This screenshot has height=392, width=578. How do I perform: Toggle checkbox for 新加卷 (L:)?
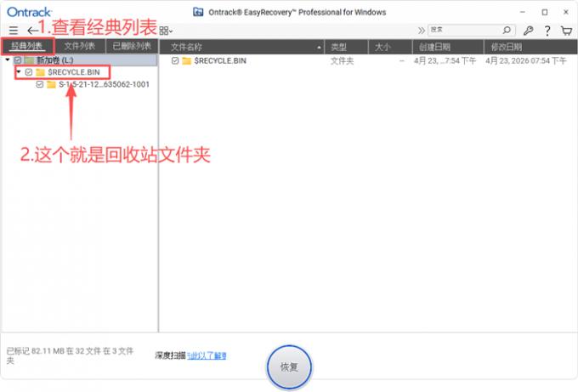(18, 60)
